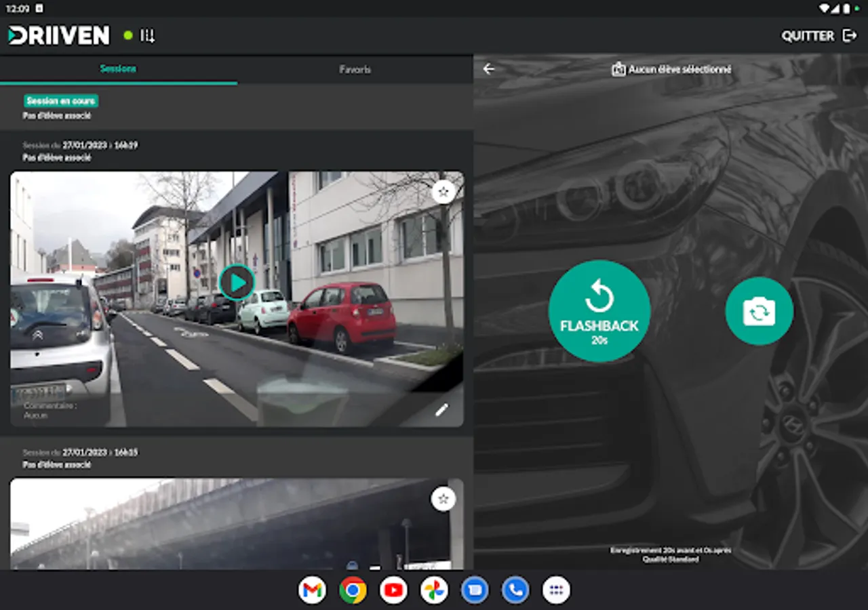Launch Gmail from the taskbar
The width and height of the screenshot is (868, 610).
(x=312, y=590)
